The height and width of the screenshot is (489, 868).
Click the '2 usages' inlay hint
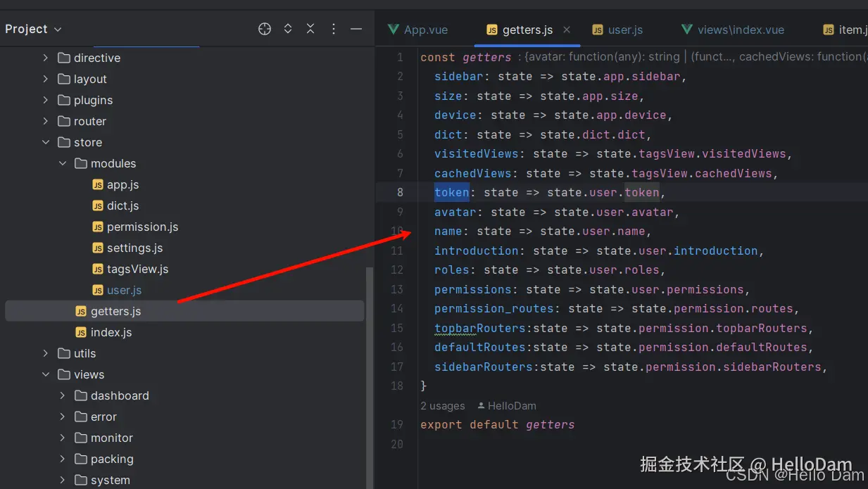pyautogui.click(x=443, y=406)
